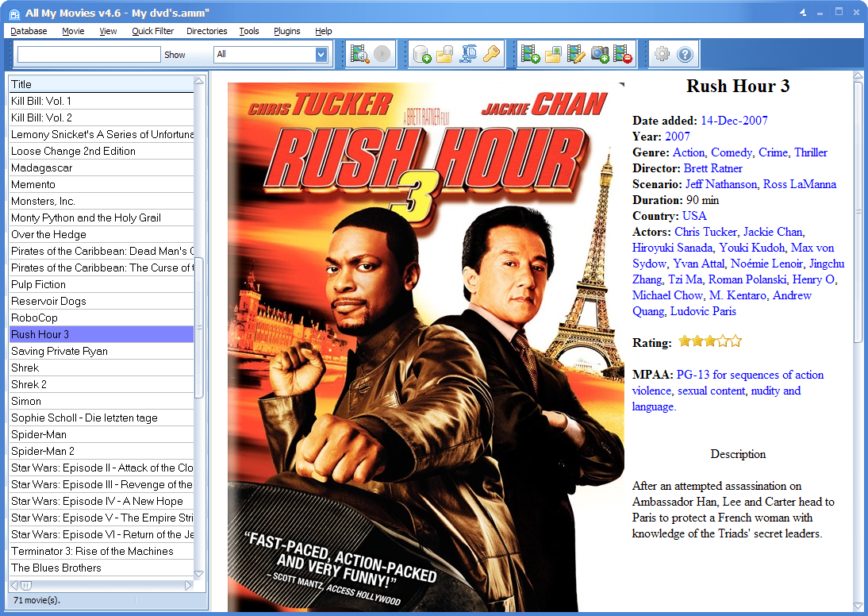Follow the 14-Dec-2007 date added link
Viewport: 868px width, 616px height.
coord(734,120)
